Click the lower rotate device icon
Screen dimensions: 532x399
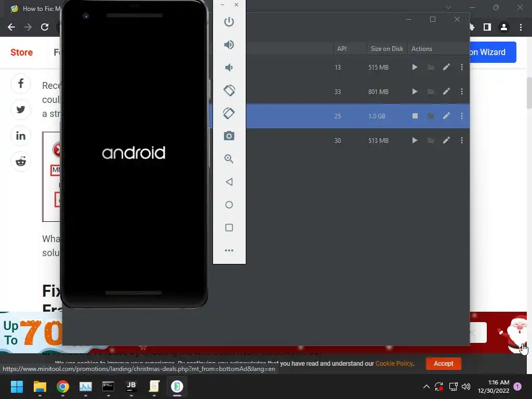pyautogui.click(x=229, y=113)
